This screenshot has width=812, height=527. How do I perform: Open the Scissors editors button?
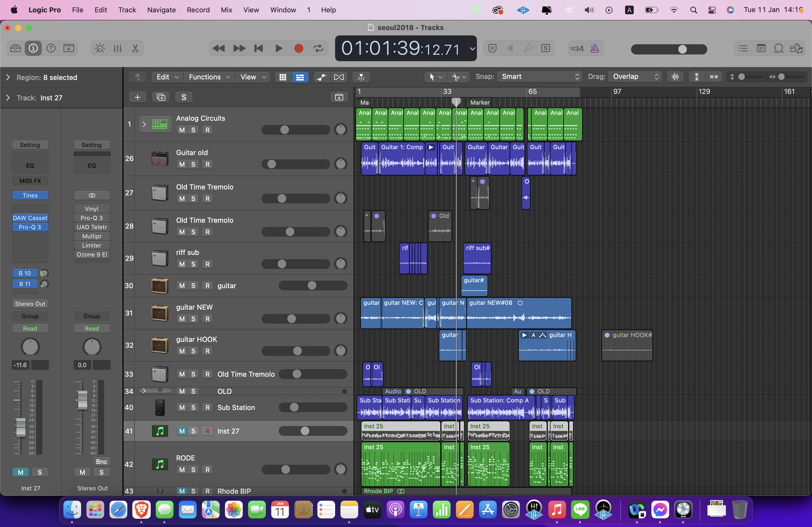pos(135,48)
